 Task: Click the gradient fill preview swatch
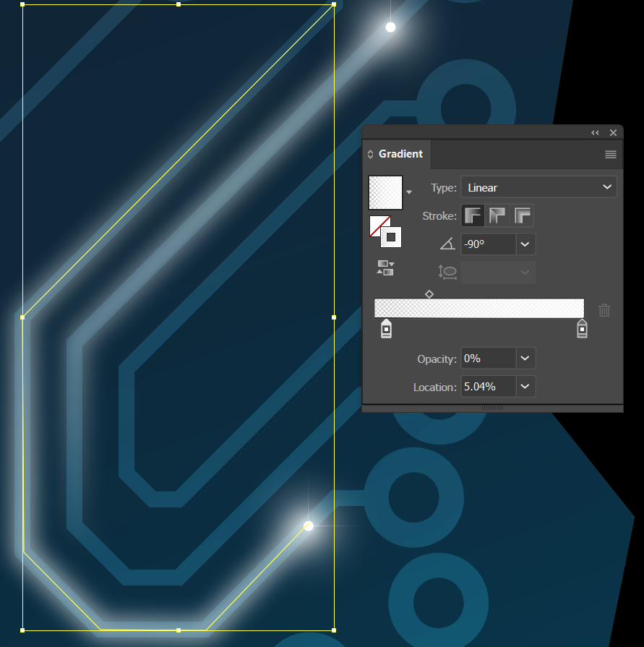point(385,192)
